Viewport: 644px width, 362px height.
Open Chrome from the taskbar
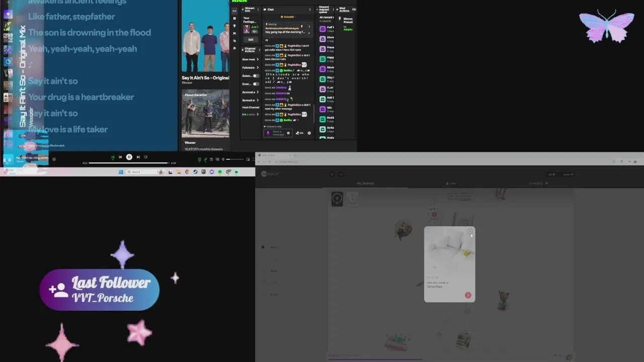click(x=187, y=172)
